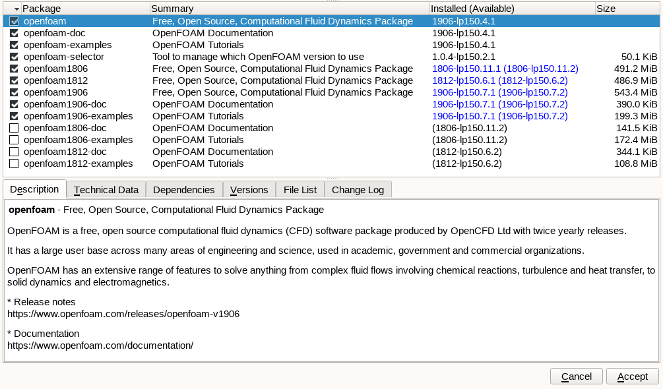The width and height of the screenshot is (663, 389).
Task: Select the openfoam1806 package name
Action: click(56, 68)
